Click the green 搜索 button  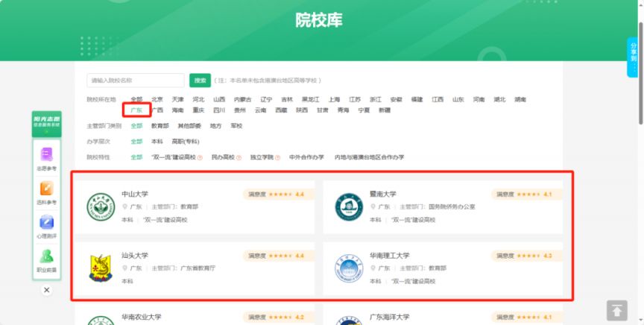pos(199,80)
